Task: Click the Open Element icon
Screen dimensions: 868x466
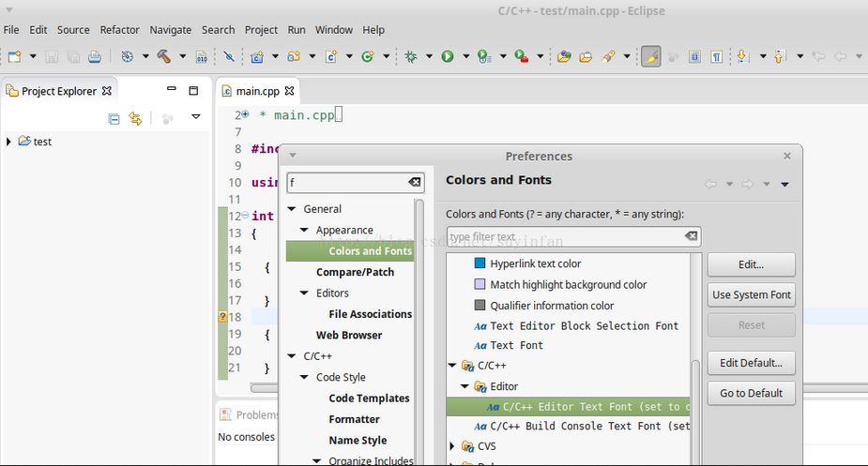Action: point(564,56)
